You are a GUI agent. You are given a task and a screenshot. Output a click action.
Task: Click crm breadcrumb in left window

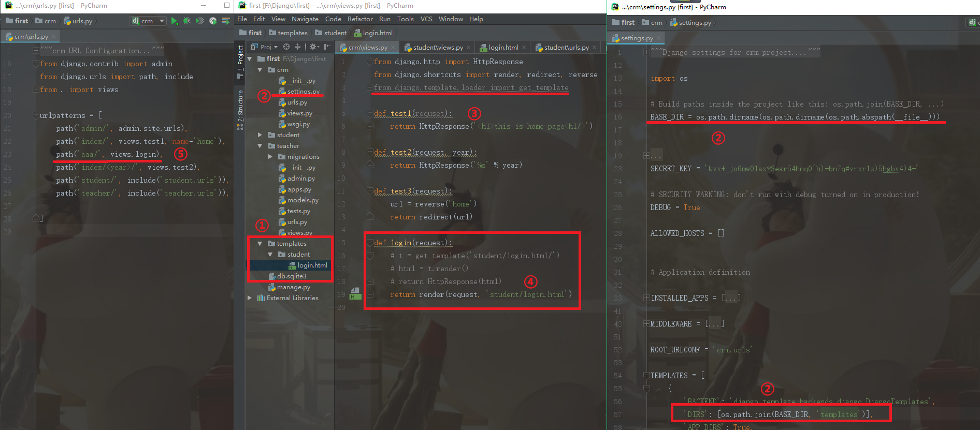pyautogui.click(x=46, y=21)
